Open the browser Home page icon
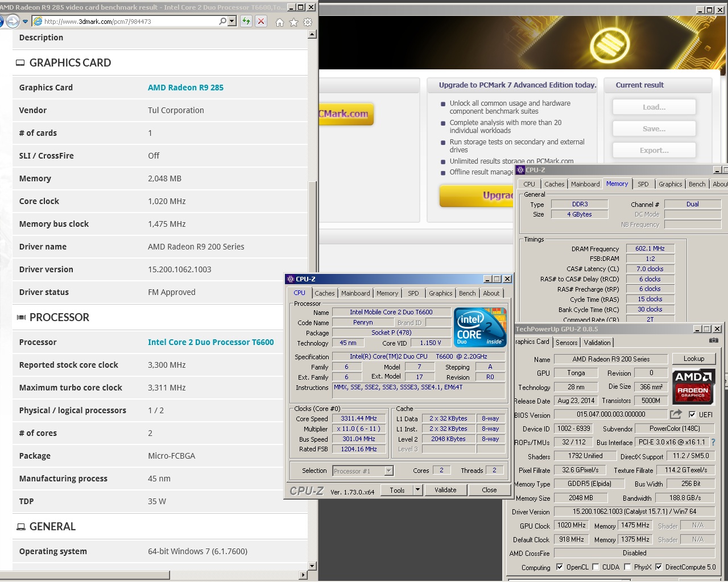The height and width of the screenshot is (582, 728). pyautogui.click(x=279, y=22)
